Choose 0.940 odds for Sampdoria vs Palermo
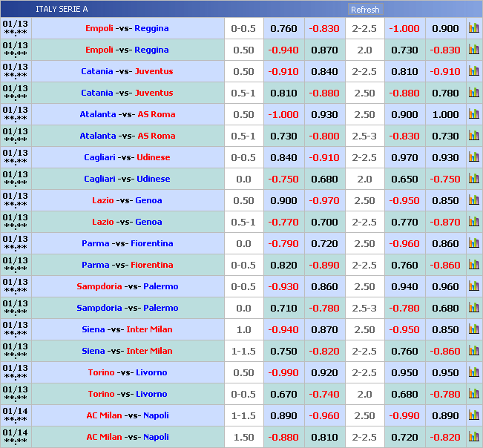 pyautogui.click(x=404, y=287)
